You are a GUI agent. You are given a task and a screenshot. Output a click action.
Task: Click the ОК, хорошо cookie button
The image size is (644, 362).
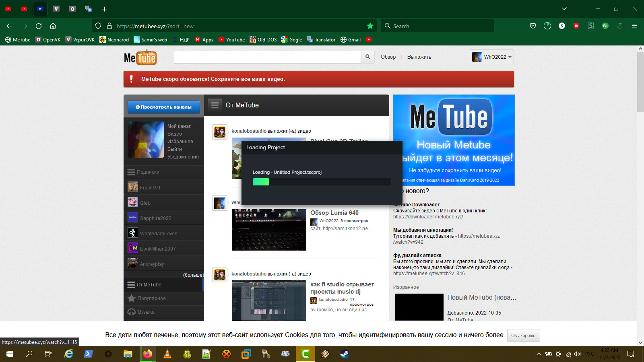pos(523,335)
